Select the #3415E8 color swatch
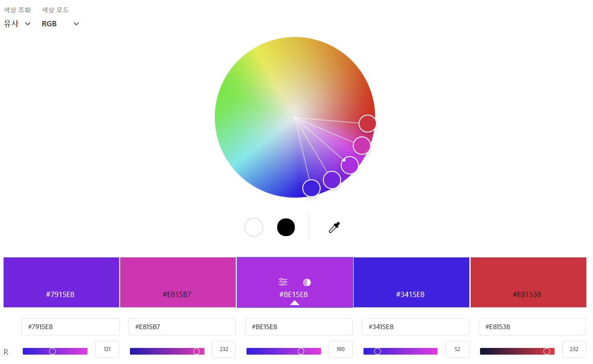The image size is (593, 364). coord(411,282)
